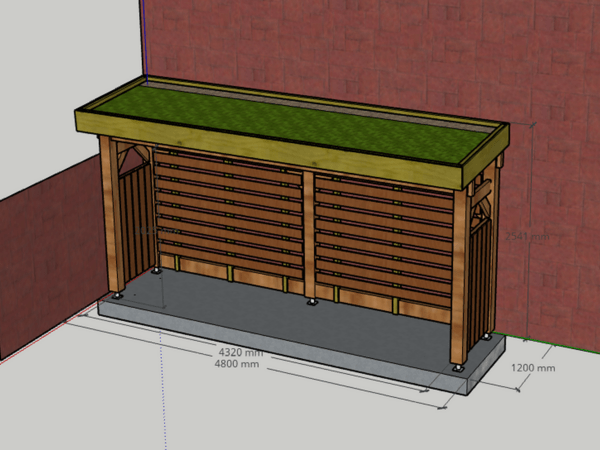Click the 1200 mm depth dimension

tap(533, 367)
